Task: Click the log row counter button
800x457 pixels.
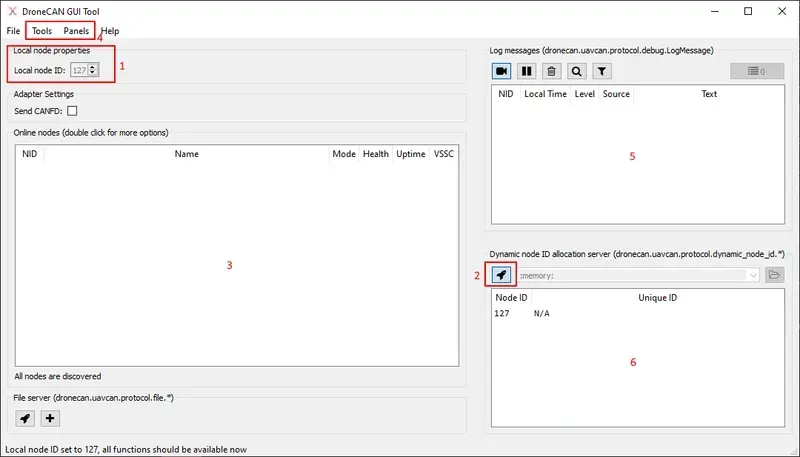Action: pos(757,71)
